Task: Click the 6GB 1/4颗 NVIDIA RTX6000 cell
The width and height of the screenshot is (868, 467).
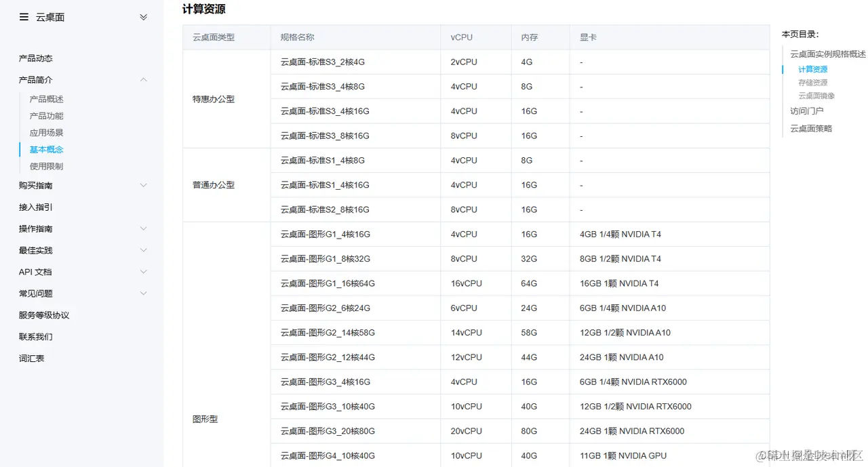Action: (670, 382)
